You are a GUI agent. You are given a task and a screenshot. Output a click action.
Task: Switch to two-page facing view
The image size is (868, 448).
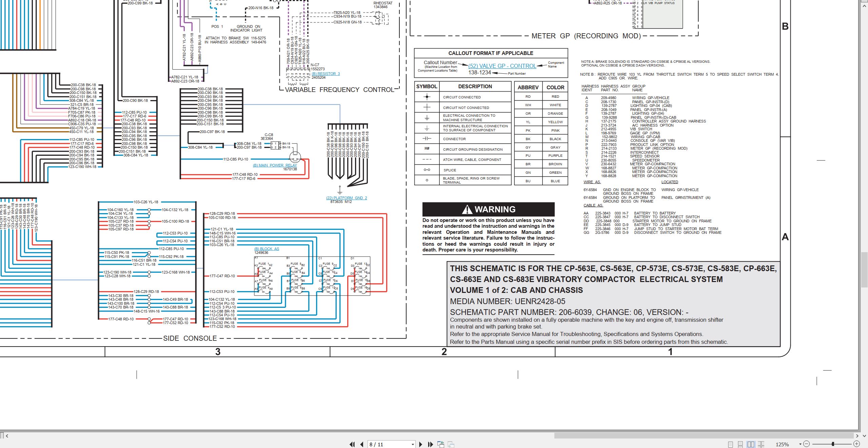point(751,444)
